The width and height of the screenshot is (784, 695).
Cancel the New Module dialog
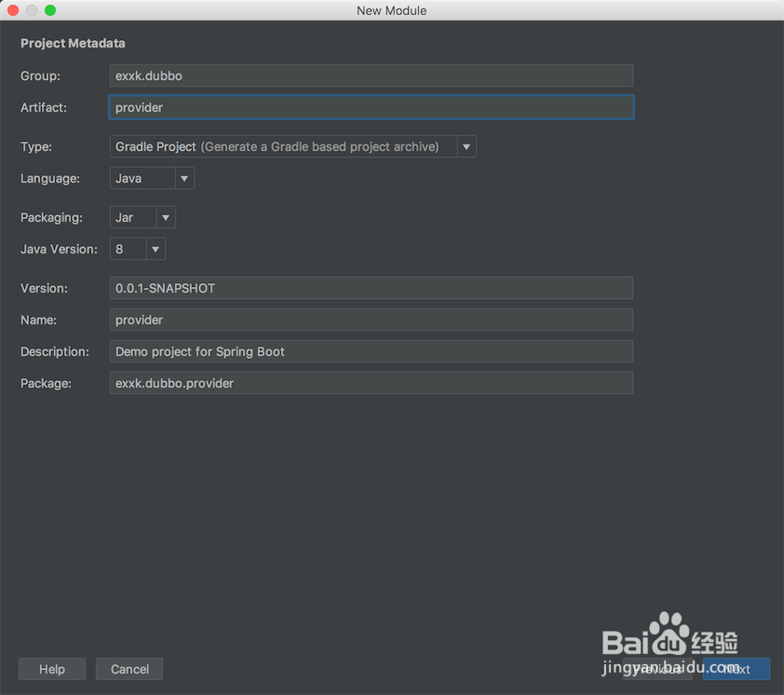point(129,669)
